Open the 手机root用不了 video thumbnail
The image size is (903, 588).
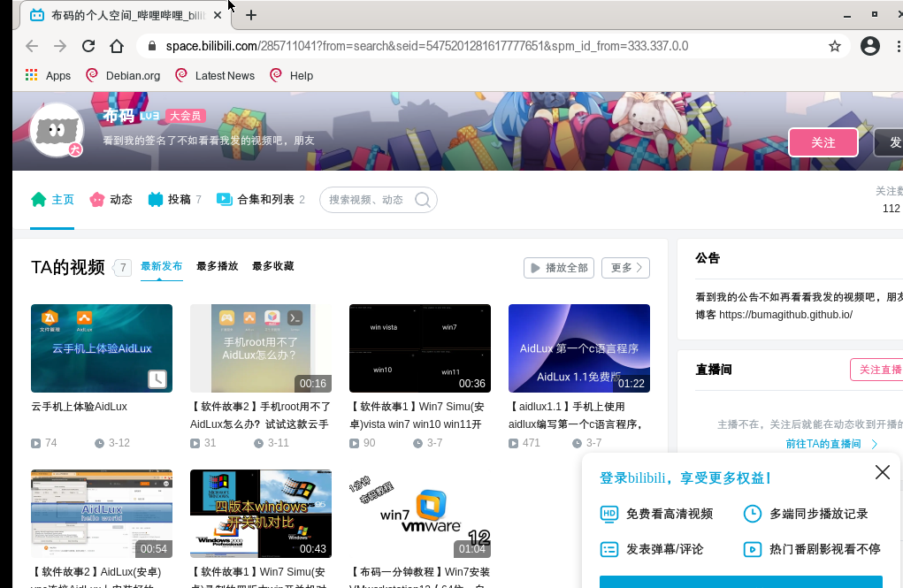point(261,348)
